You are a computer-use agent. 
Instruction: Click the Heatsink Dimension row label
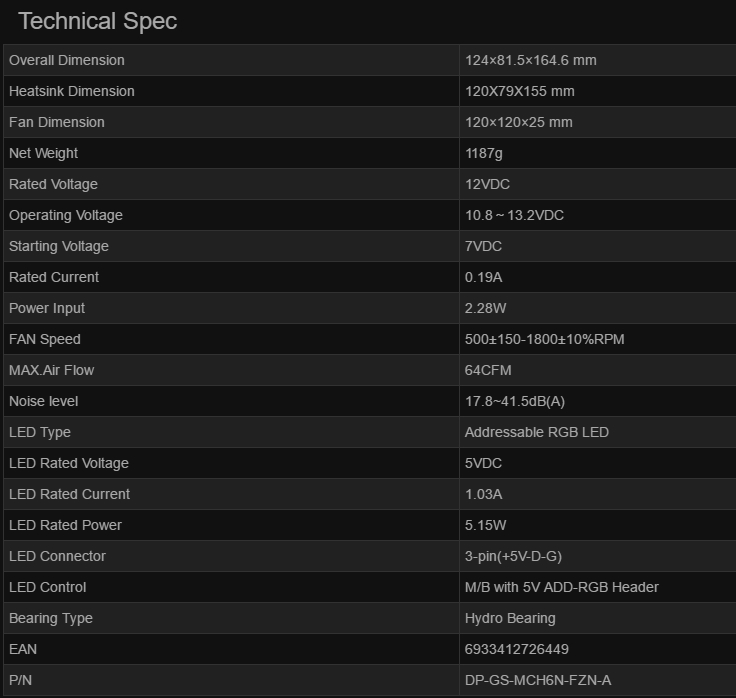[x=71, y=91]
